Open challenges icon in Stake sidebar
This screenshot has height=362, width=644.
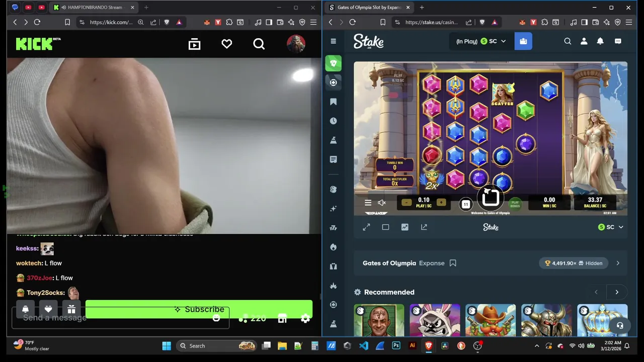[333, 140]
